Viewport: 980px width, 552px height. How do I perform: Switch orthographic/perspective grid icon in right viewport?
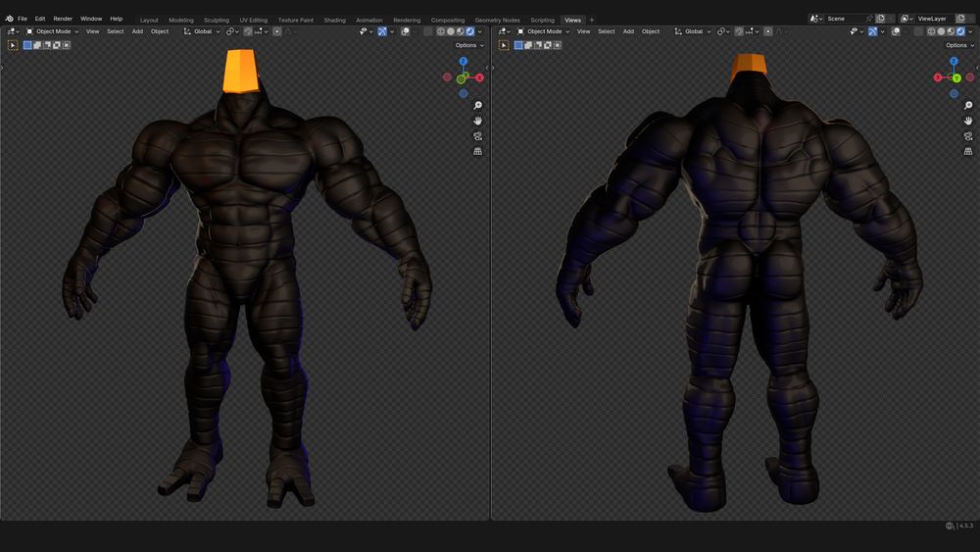point(968,152)
